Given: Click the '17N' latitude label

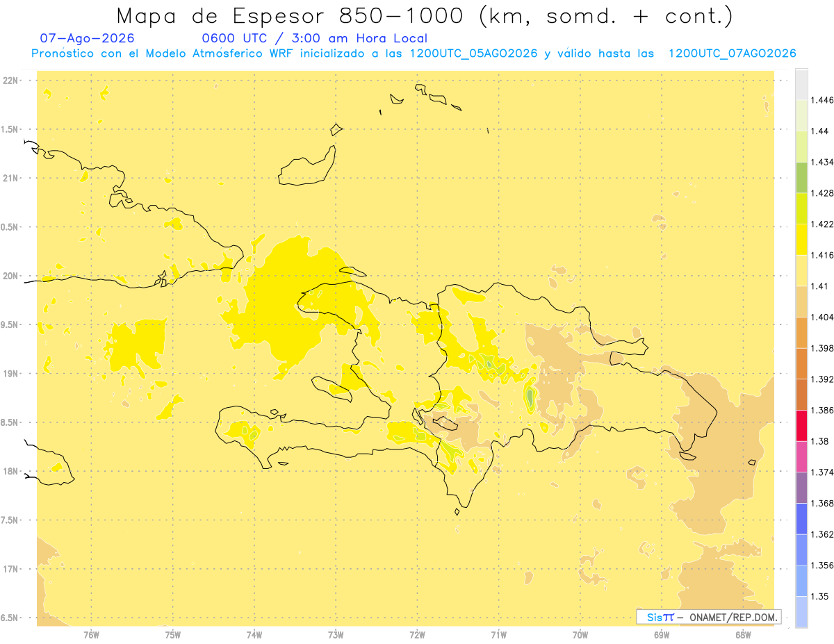Looking at the screenshot, I should [x=12, y=569].
